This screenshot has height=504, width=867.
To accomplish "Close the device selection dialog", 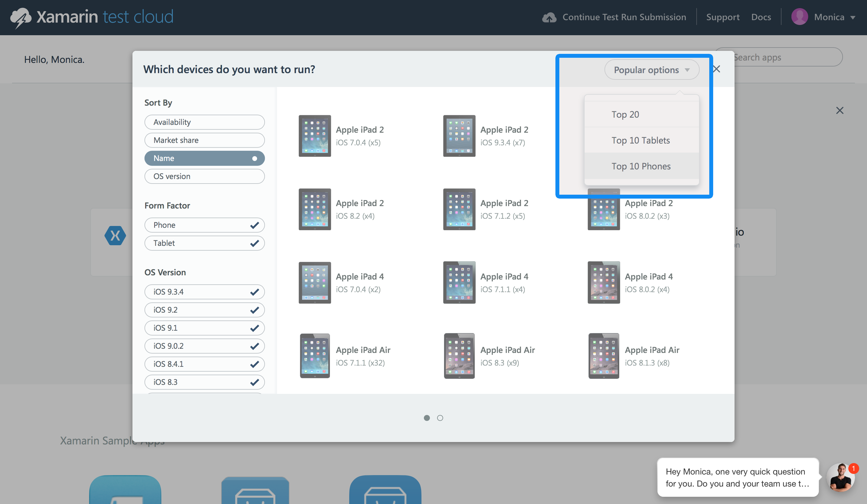I will pos(716,69).
